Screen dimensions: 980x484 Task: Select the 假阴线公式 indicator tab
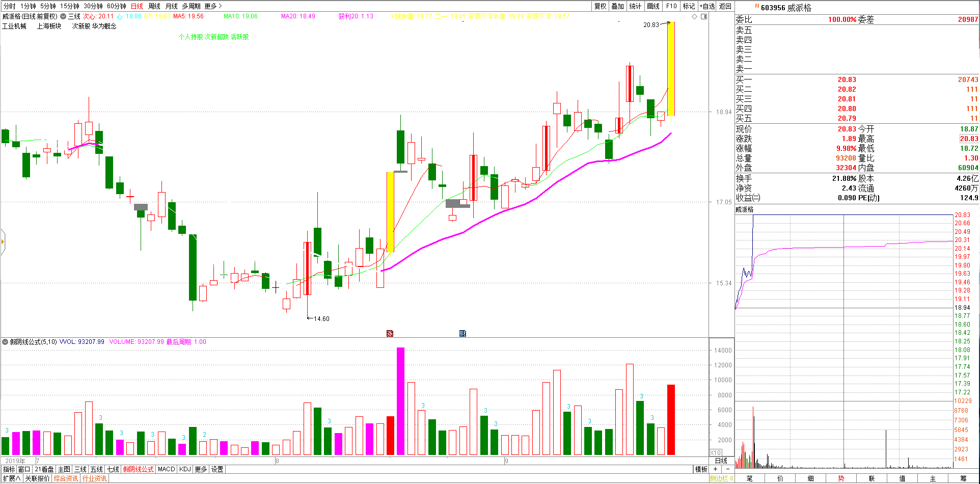tap(139, 469)
